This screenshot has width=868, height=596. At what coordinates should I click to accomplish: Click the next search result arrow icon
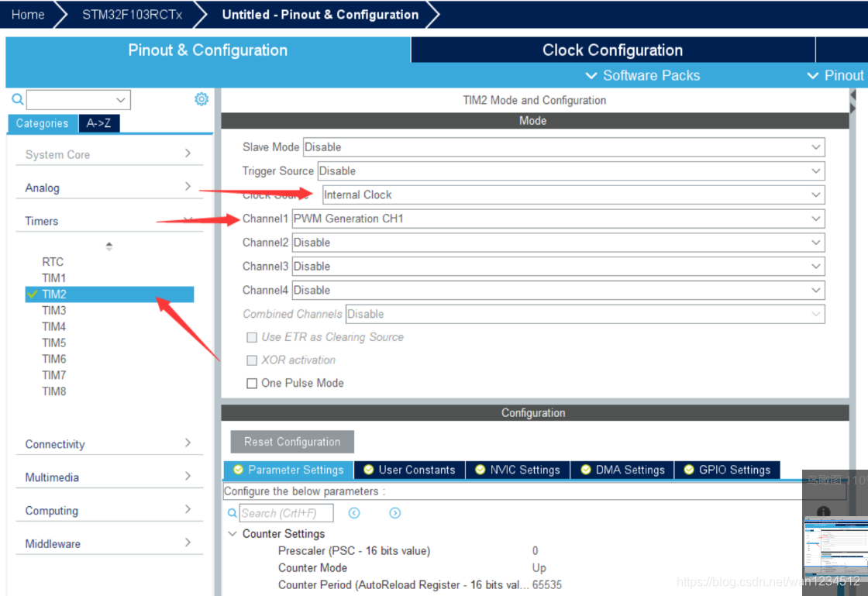(x=394, y=513)
